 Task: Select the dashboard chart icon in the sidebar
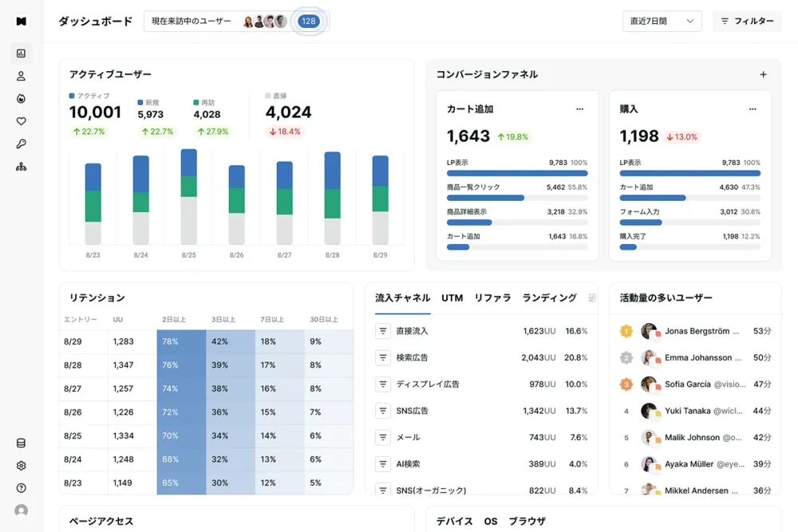21,53
